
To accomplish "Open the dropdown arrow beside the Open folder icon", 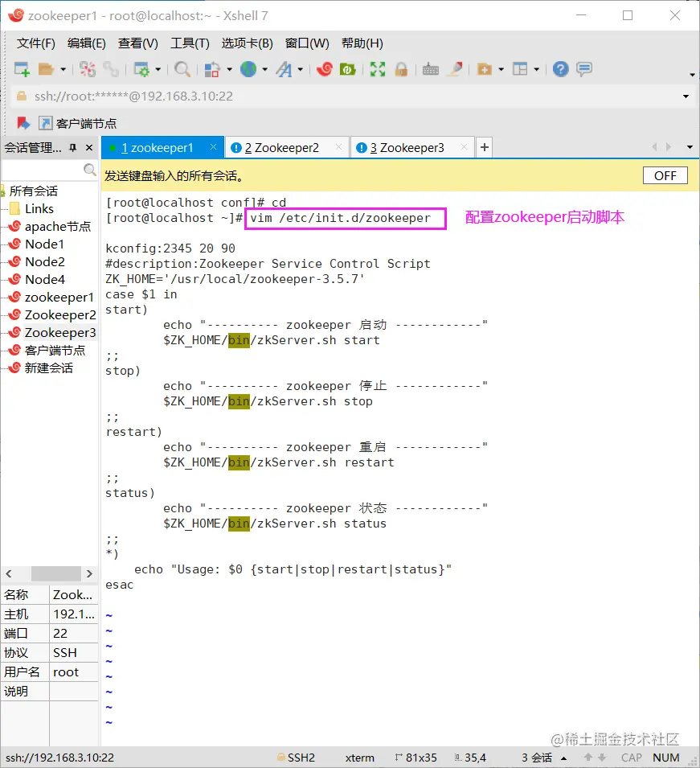I will [x=63, y=69].
